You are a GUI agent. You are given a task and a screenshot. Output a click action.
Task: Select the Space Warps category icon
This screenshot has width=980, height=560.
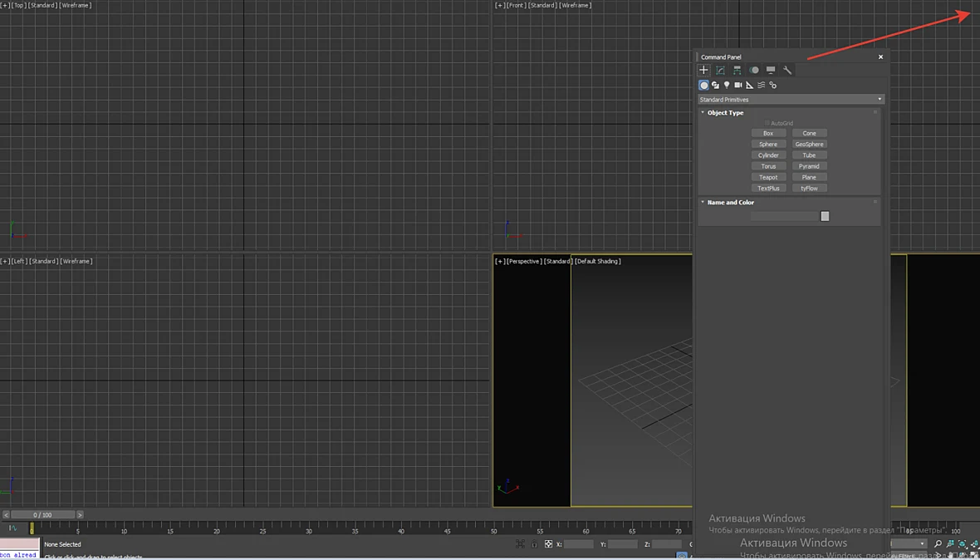(x=762, y=85)
